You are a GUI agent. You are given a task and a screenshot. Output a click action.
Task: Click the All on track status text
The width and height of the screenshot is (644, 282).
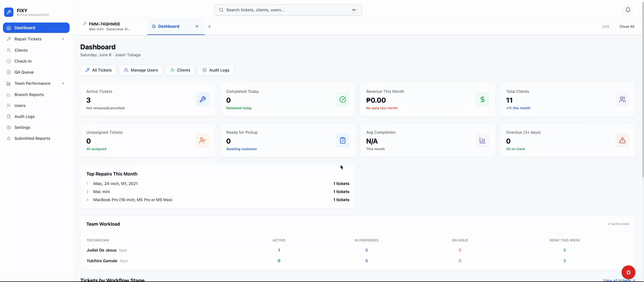[x=516, y=149]
